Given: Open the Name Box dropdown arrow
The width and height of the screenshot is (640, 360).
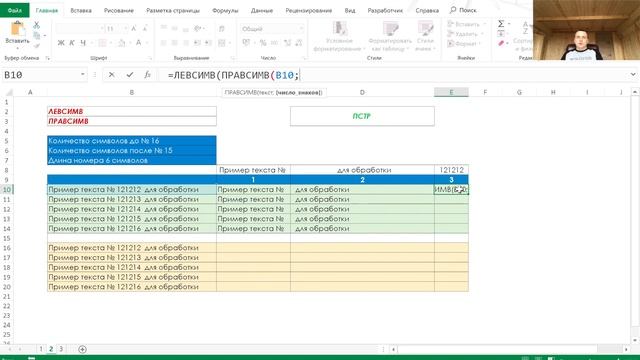Looking at the screenshot, I should [83, 75].
